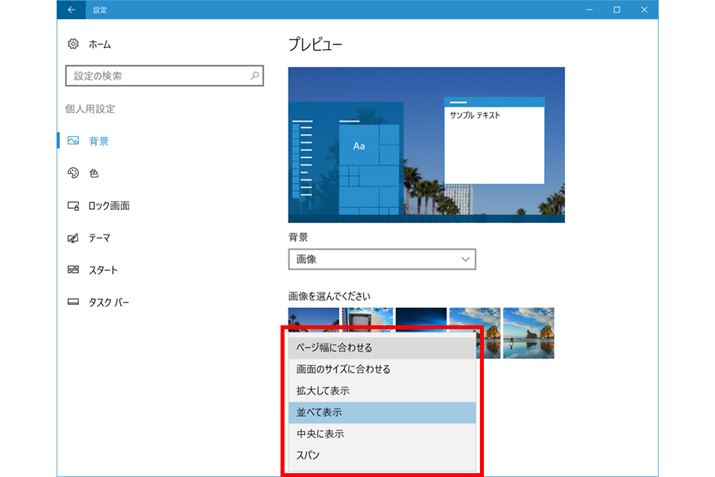Pick the rightmost beach rock thumbnail
Screen dimensions: 715x477
coord(529,332)
